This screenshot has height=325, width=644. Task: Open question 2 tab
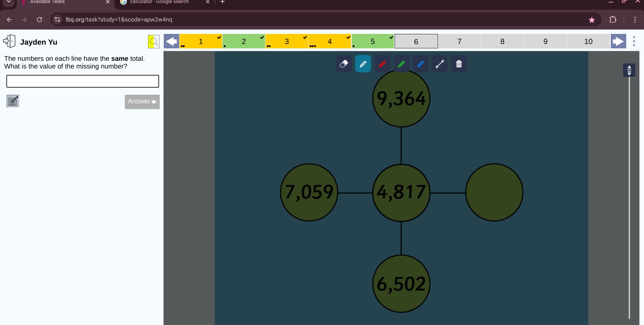(x=244, y=41)
